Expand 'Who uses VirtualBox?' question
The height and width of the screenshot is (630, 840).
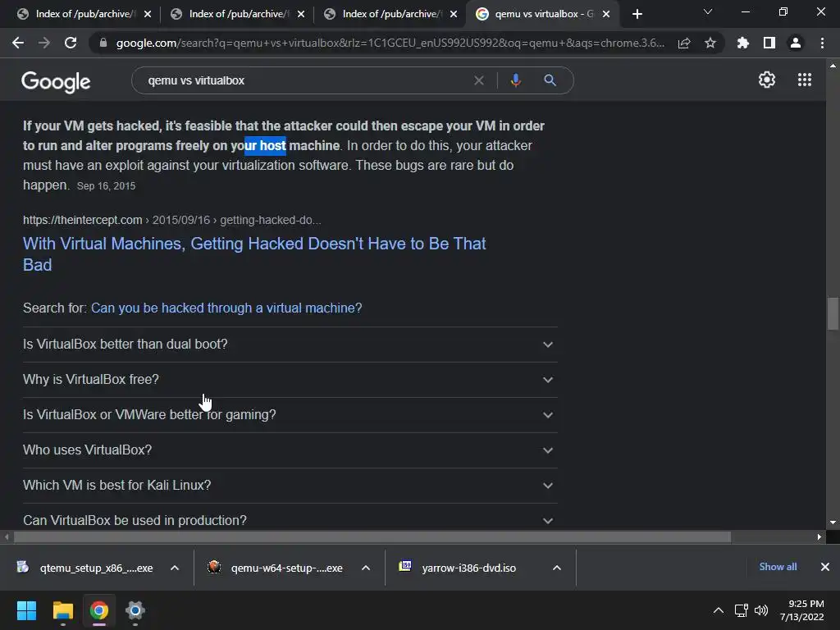pyautogui.click(x=290, y=450)
